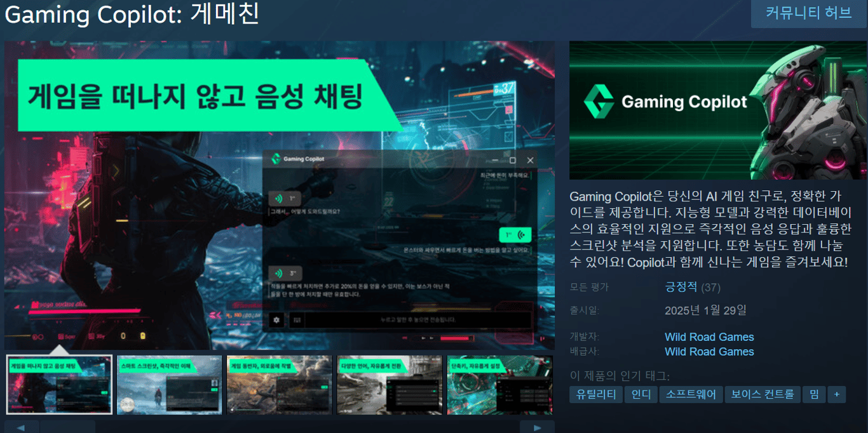Select the 인디 tag

[641, 394]
